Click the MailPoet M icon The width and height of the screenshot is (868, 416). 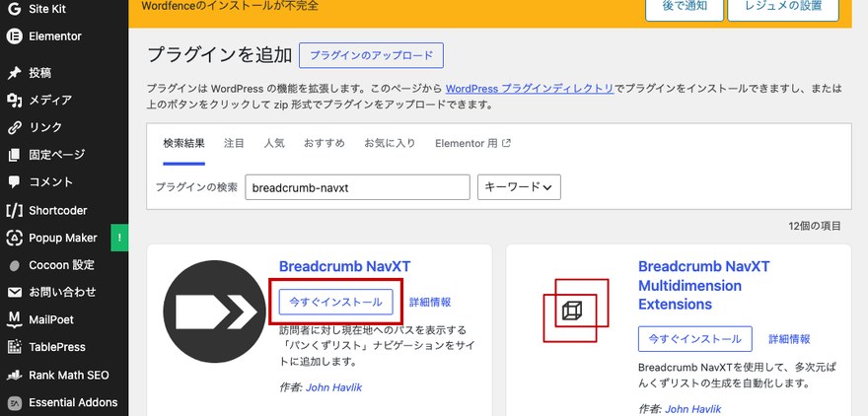point(15,319)
